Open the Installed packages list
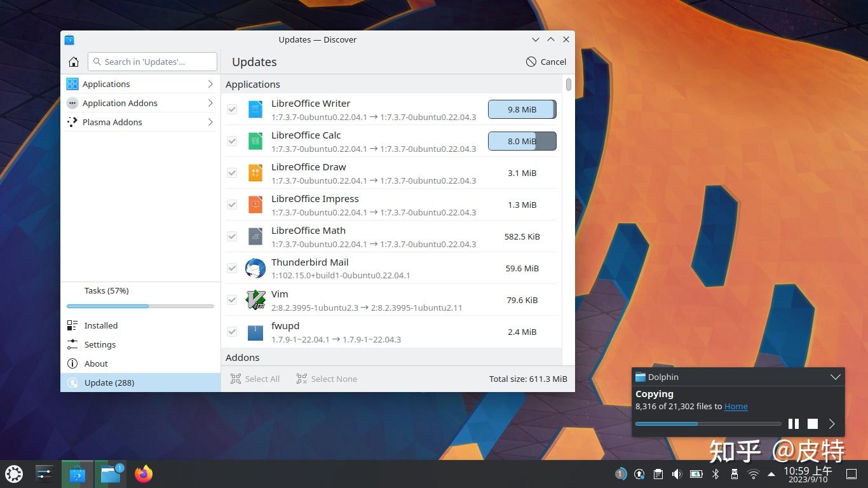The height and width of the screenshot is (488, 868). (x=101, y=325)
